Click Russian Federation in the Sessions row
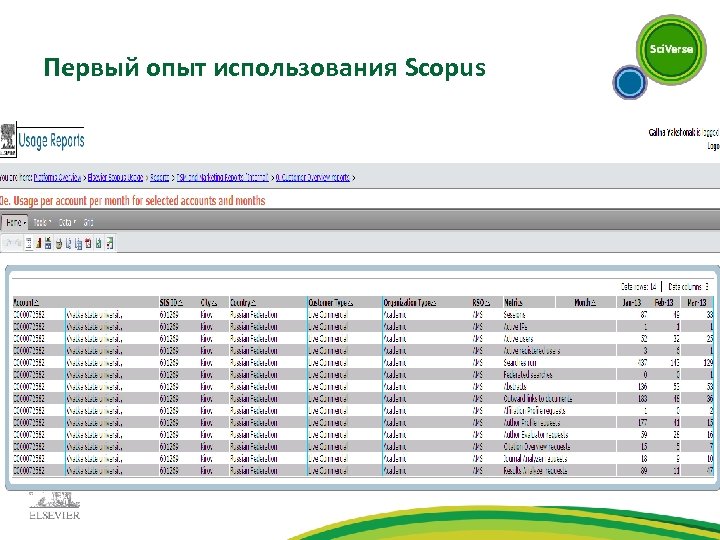 point(253,315)
